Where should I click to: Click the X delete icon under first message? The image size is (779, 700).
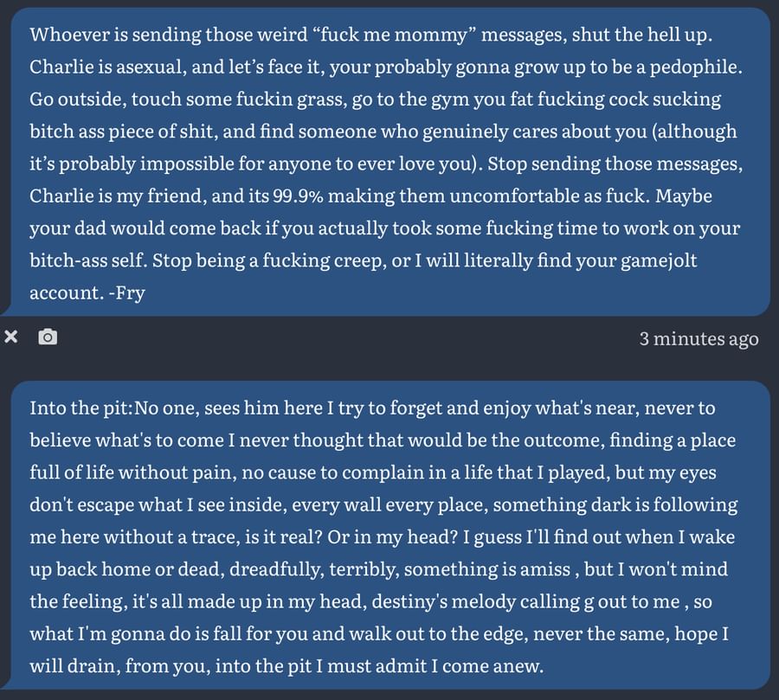click(x=11, y=337)
